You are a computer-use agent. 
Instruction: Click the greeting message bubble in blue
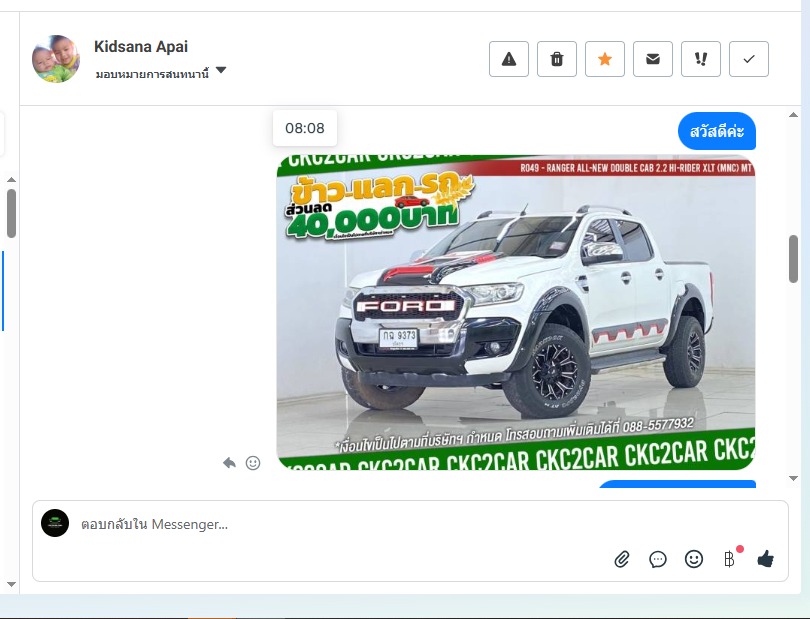pyautogui.click(x=717, y=131)
